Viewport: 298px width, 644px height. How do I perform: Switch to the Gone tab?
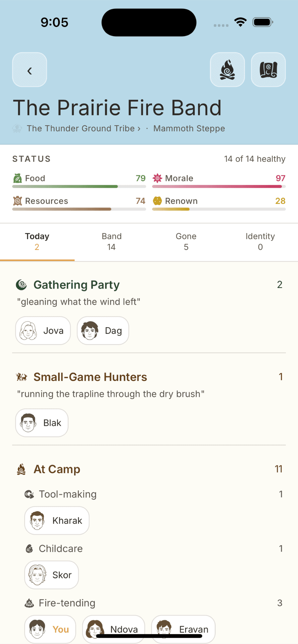pos(186,242)
